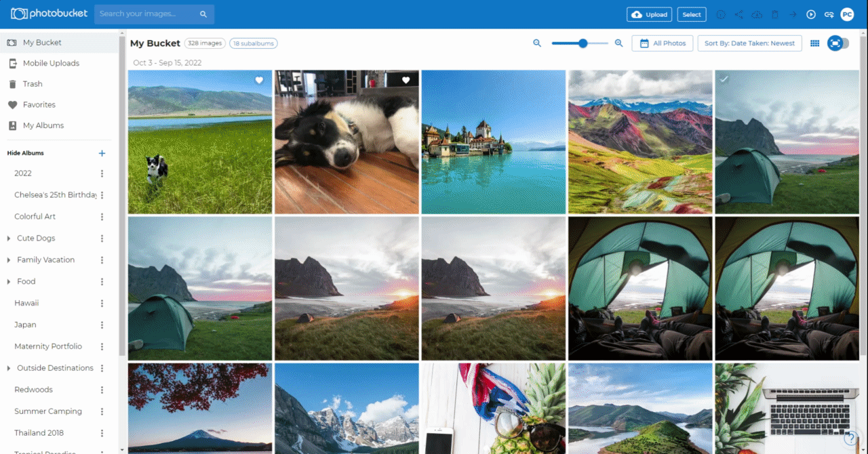This screenshot has height=454, width=868.
Task: Click the help question mark icon
Action: [x=852, y=438]
